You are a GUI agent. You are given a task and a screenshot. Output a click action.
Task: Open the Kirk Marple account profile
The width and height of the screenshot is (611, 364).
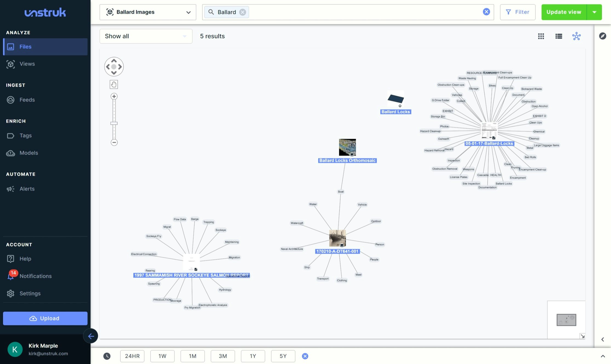(45, 349)
